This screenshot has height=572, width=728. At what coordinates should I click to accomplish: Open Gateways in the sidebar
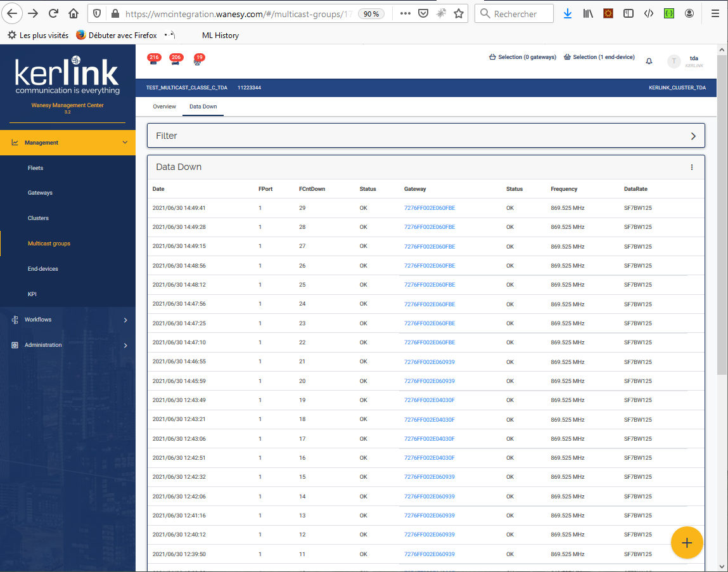(40, 193)
